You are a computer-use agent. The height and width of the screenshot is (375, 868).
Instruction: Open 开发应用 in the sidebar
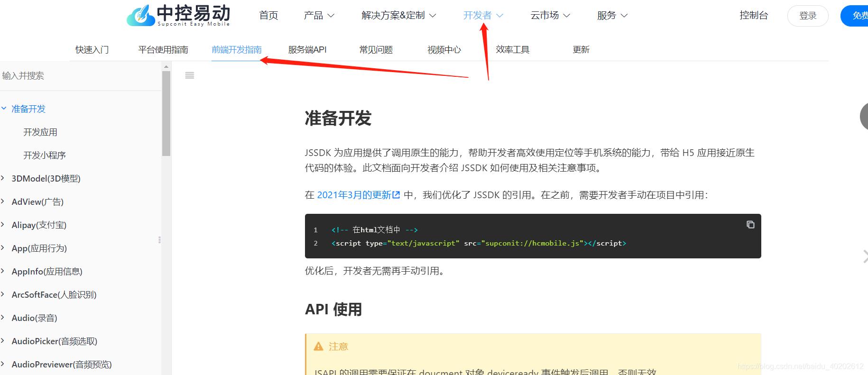coord(40,132)
